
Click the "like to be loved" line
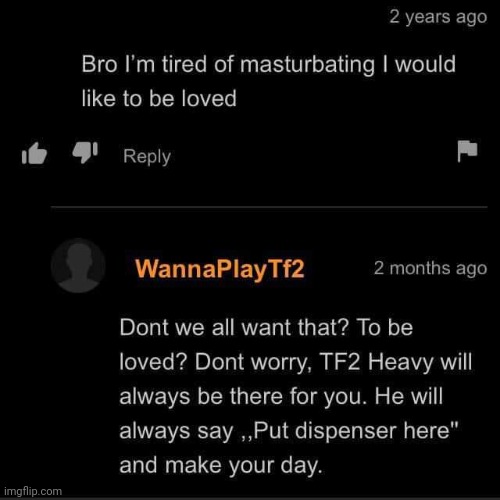click(x=159, y=98)
